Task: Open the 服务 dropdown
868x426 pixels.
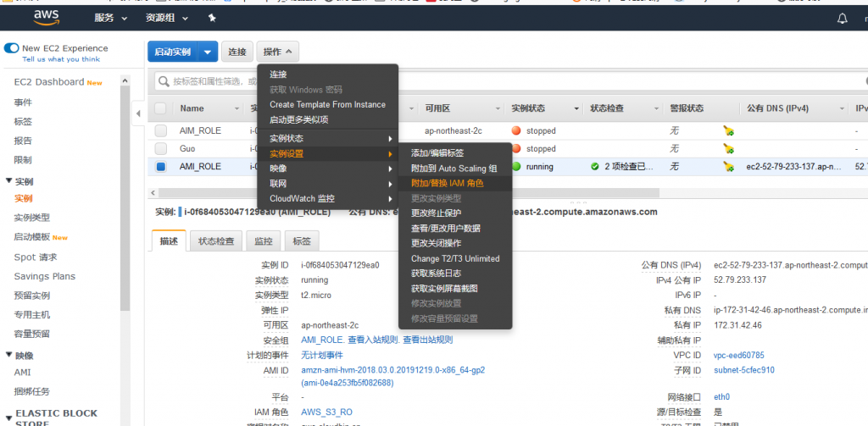Action: point(111,19)
